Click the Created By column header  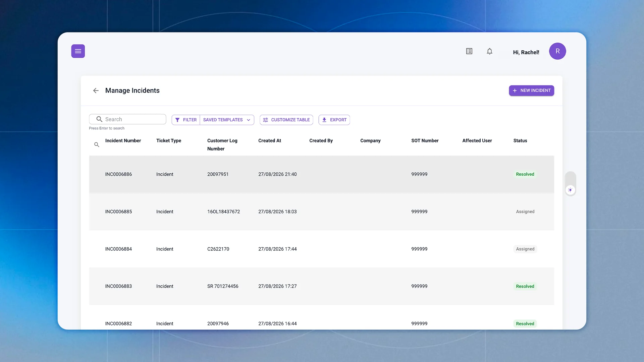(x=321, y=141)
